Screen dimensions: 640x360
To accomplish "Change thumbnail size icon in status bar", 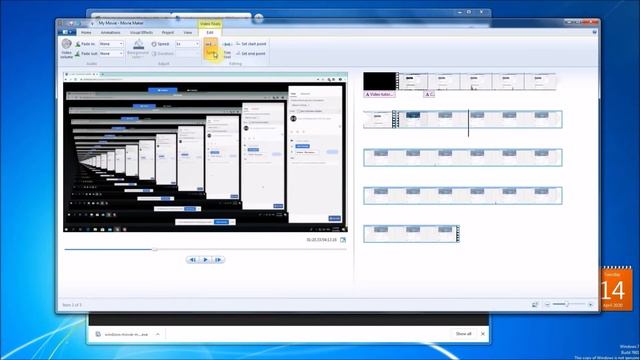I will coord(535,304).
